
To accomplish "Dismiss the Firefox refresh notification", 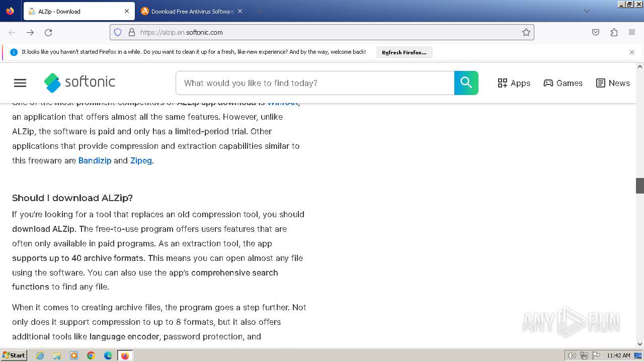I will coord(632,52).
